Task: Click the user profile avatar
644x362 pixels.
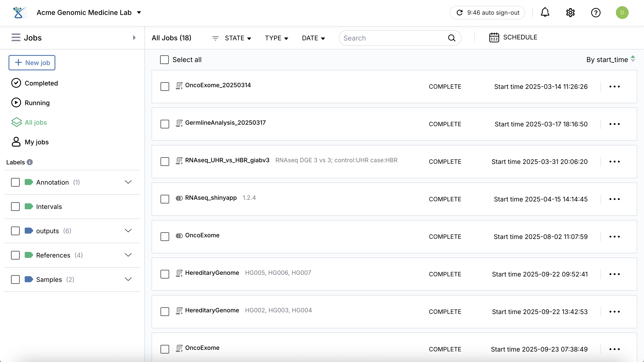Action: point(622,13)
